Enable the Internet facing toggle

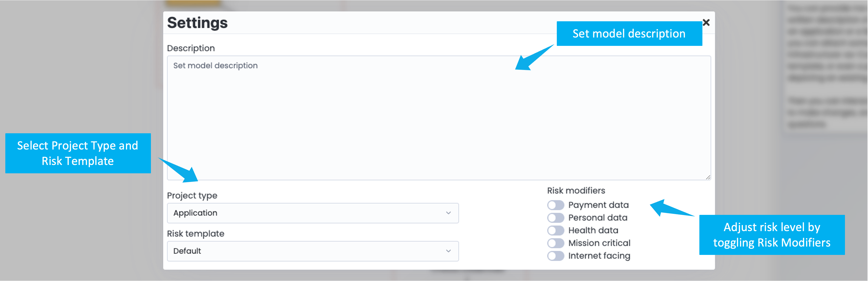click(555, 256)
